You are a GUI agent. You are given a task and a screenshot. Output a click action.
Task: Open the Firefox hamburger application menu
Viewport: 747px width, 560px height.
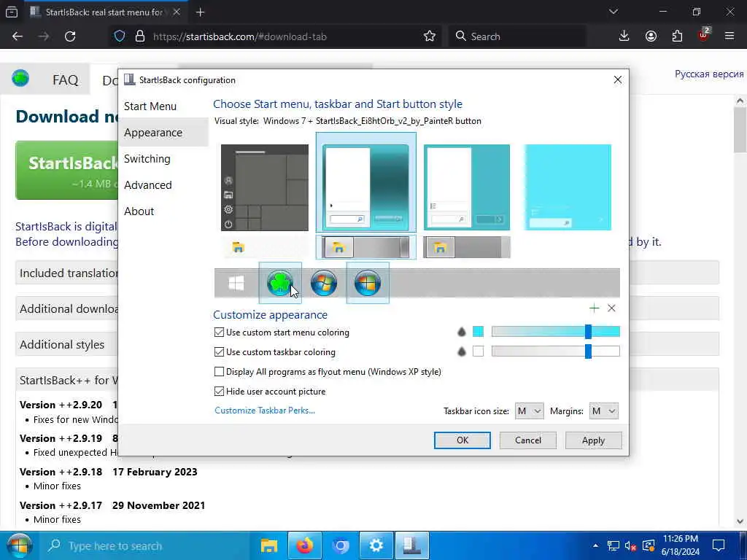click(x=729, y=36)
